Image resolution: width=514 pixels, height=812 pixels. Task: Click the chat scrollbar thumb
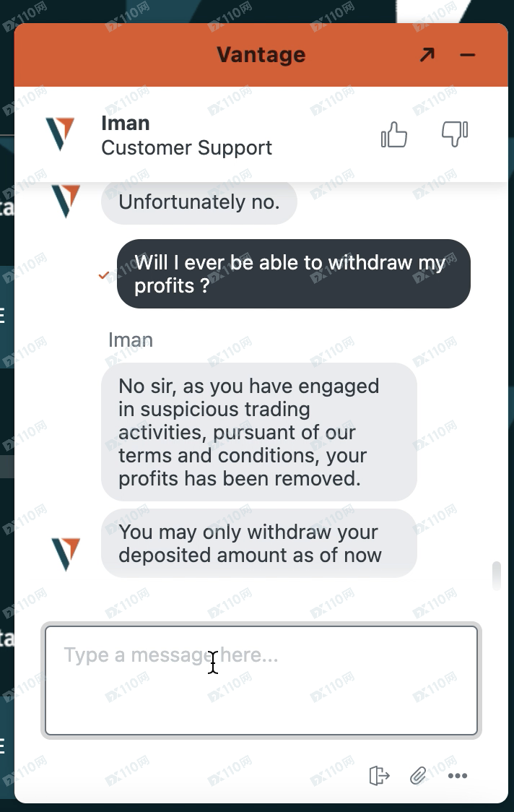(497, 575)
